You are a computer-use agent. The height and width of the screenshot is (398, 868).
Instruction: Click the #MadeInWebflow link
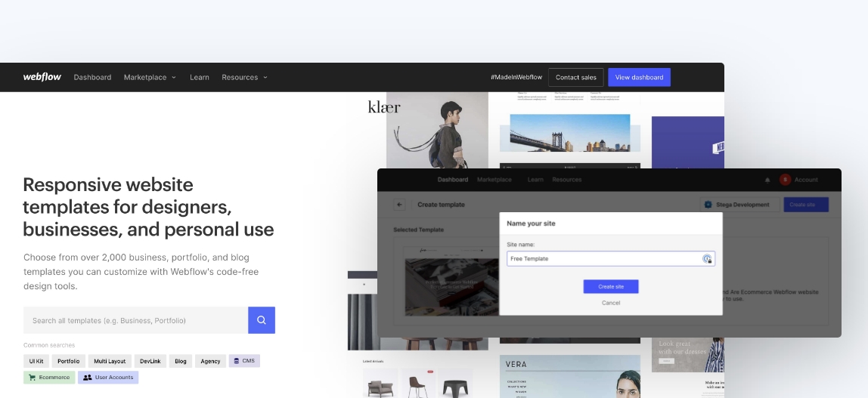[516, 77]
